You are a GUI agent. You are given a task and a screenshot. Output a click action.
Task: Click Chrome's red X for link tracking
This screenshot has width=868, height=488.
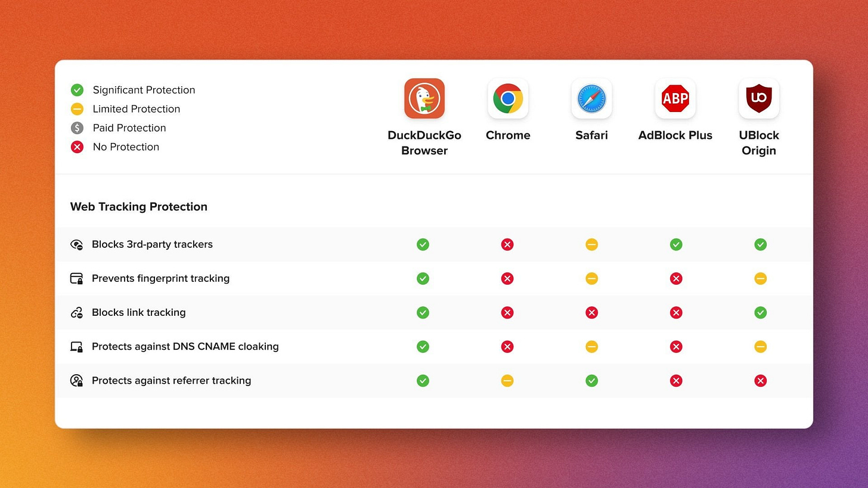[x=507, y=312]
